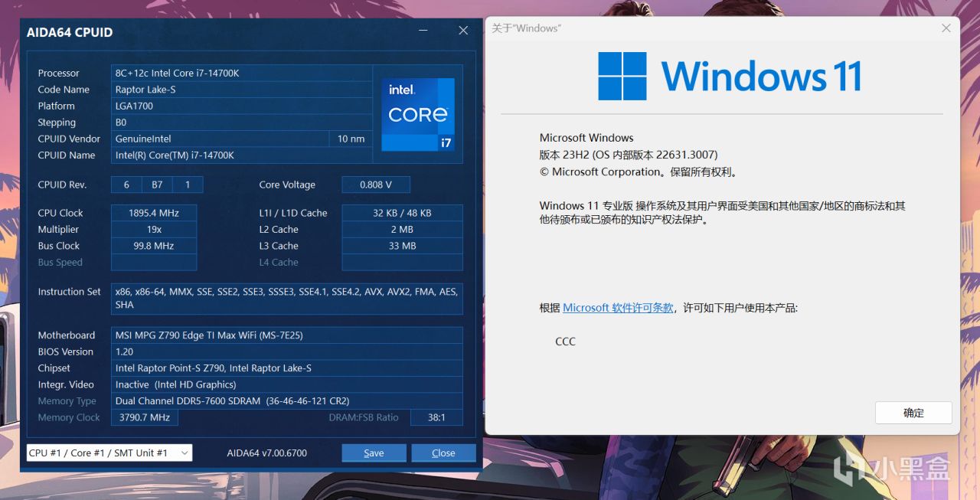Select Motherboard value MSI MPG Z790 Edge

coord(286,335)
